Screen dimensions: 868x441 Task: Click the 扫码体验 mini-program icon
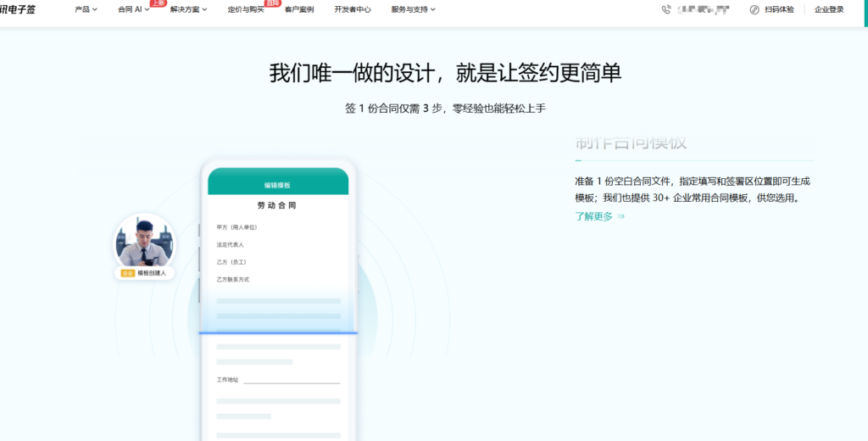754,9
